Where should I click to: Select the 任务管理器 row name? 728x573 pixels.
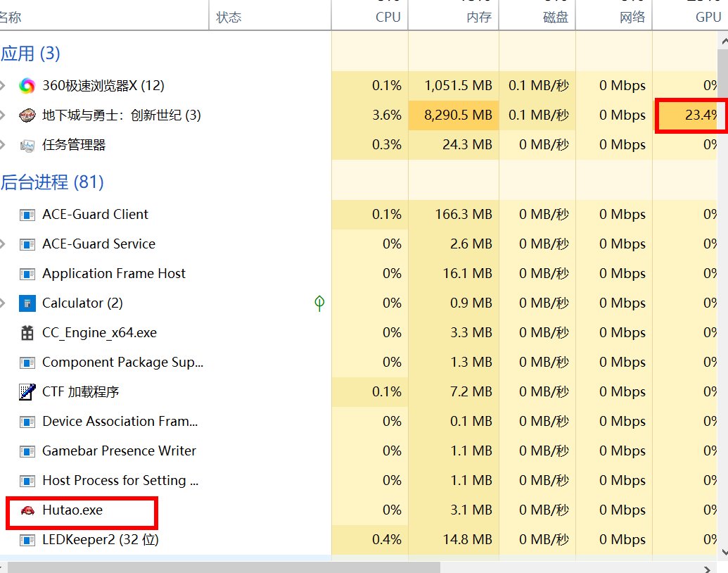point(74,145)
